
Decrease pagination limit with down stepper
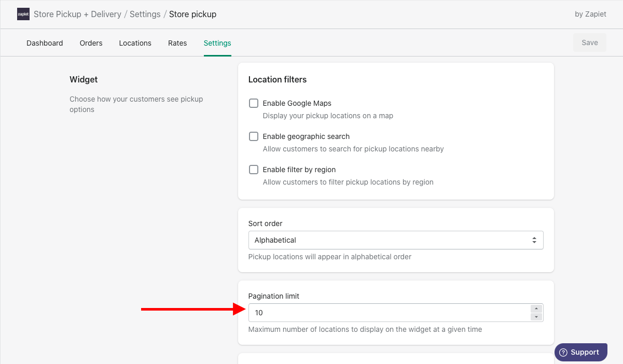[536, 317]
